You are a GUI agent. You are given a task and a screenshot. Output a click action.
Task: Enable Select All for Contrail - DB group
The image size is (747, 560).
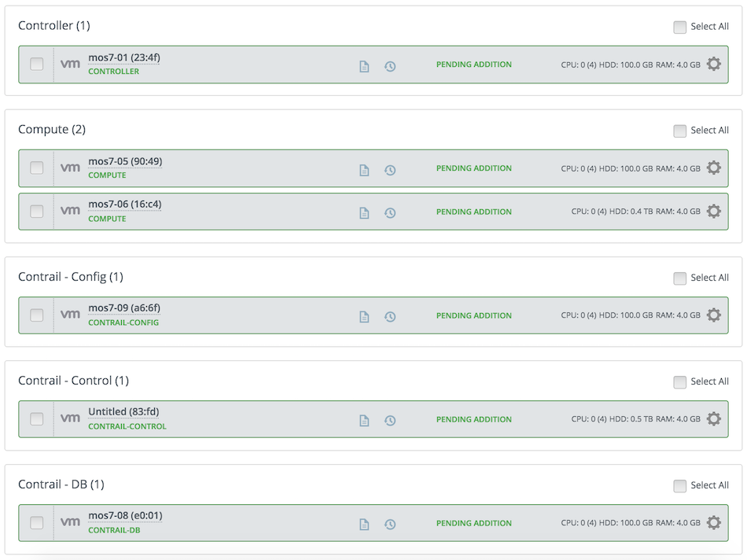[x=680, y=485]
